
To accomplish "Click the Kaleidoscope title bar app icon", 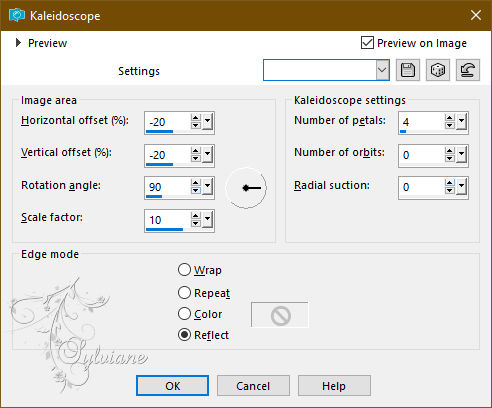I will click(x=17, y=15).
